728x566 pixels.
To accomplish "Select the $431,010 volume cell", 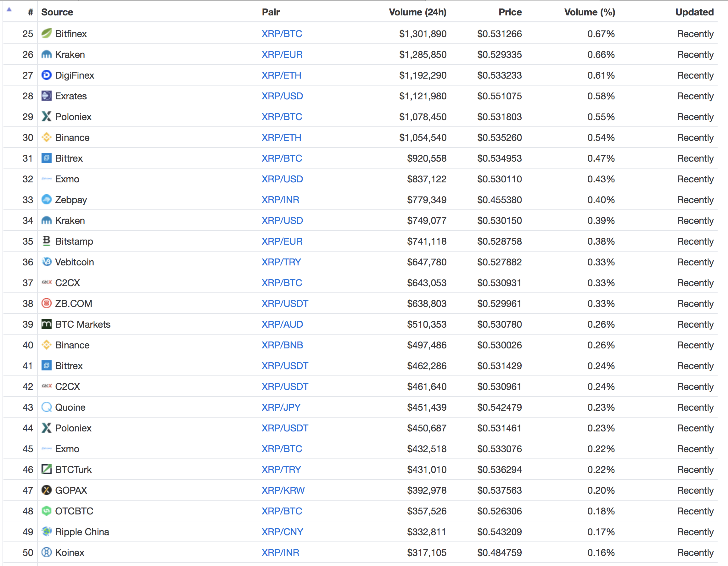I will coord(426,470).
